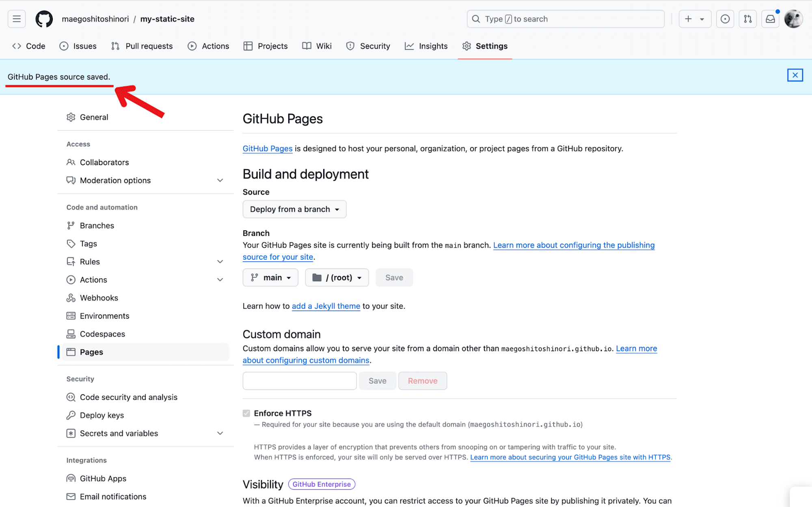Open 'Learn more about configuring the publishing' link
The image size is (812, 507).
[574, 245]
